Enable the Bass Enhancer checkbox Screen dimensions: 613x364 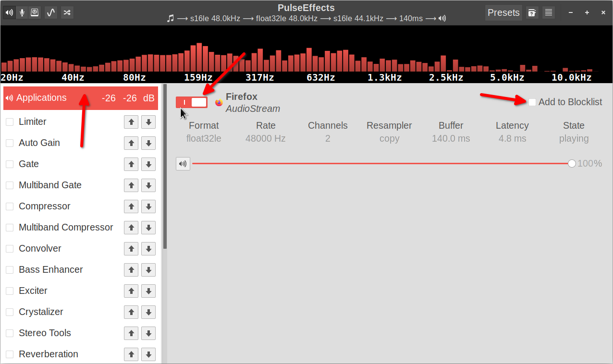(x=10, y=270)
